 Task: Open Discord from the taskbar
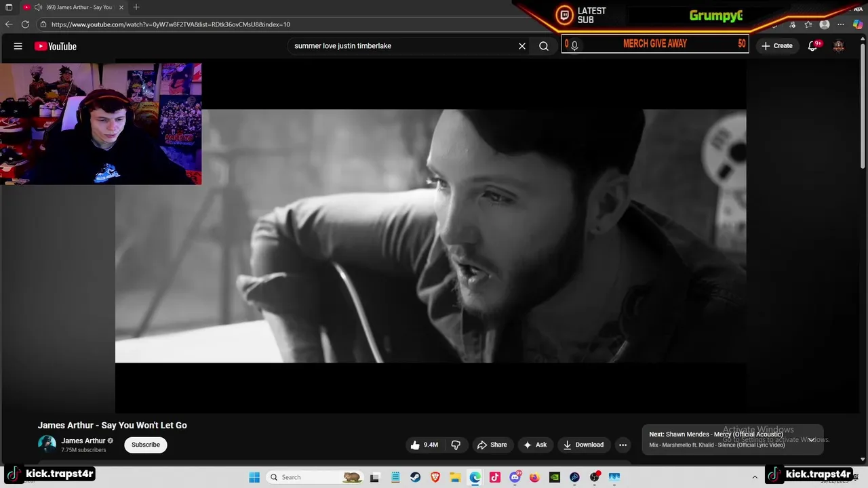point(515,477)
